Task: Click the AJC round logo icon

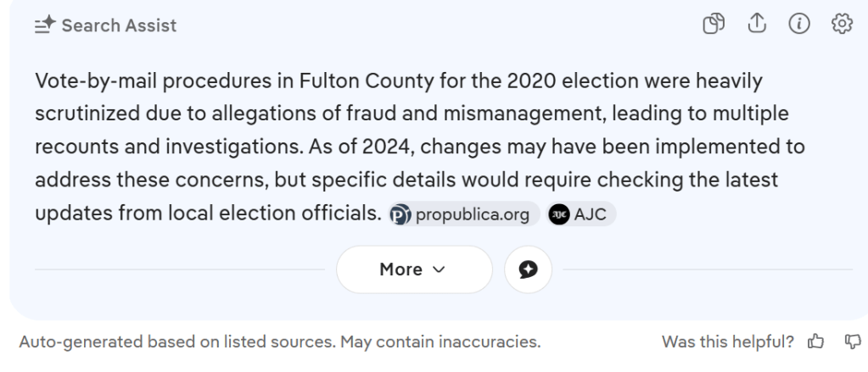Action: tap(559, 214)
